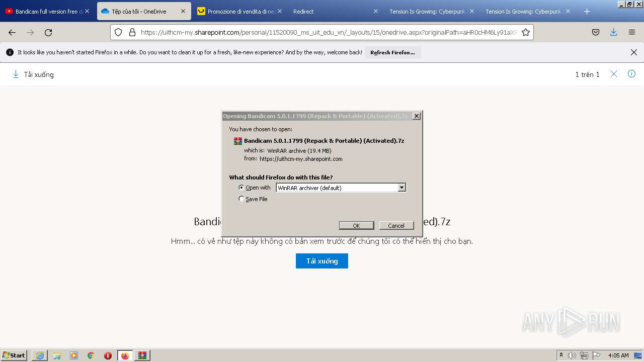Click the Tải xuống text in top bar
The width and height of the screenshot is (644, 362).
point(39,74)
